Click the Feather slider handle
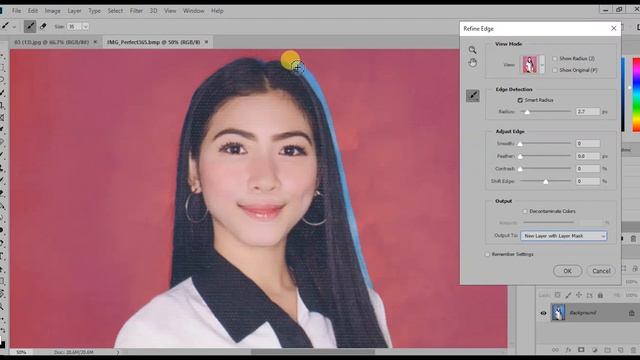 520,156
